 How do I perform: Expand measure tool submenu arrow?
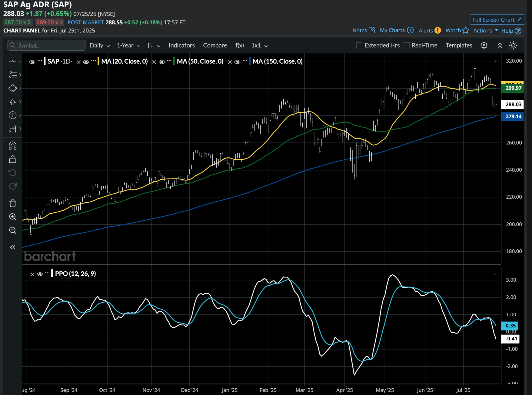pos(20,128)
